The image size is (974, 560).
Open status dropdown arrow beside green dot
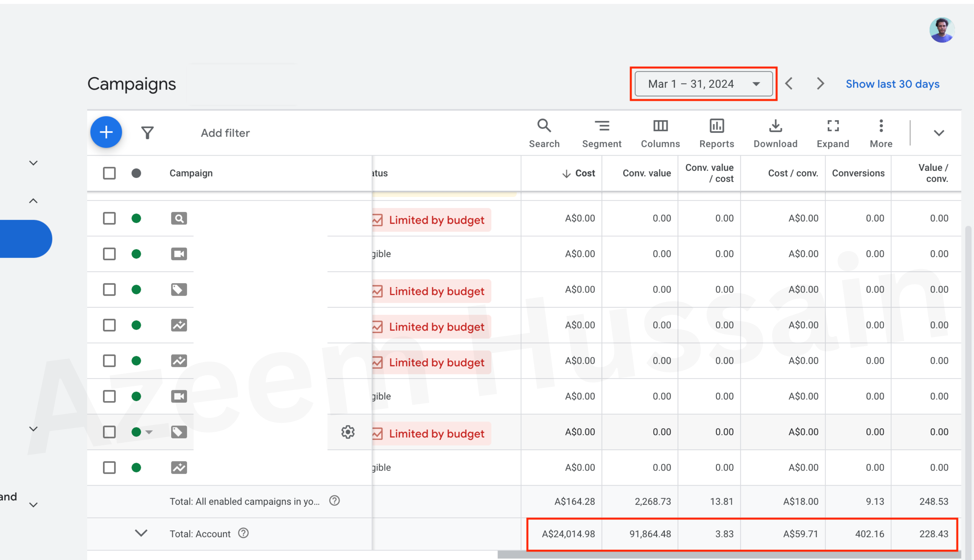(149, 432)
